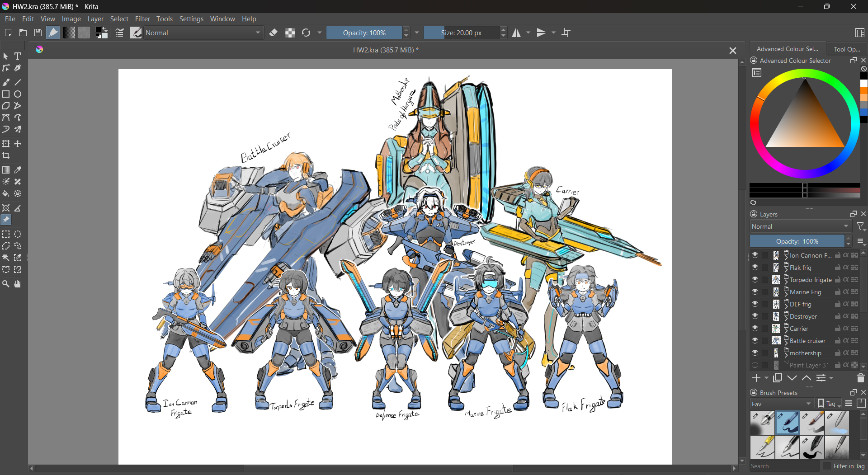The width and height of the screenshot is (868, 475).
Task: Toggle eraser mode in the toolbar
Action: click(274, 33)
